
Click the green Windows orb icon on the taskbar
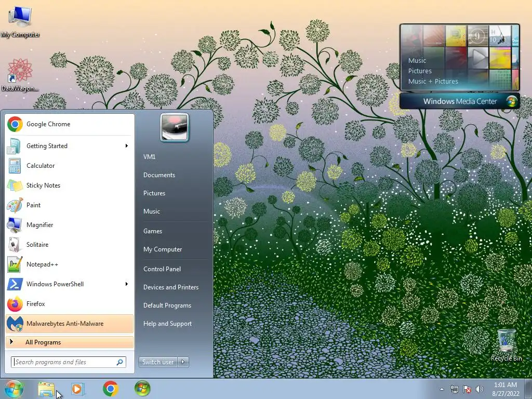click(x=142, y=389)
